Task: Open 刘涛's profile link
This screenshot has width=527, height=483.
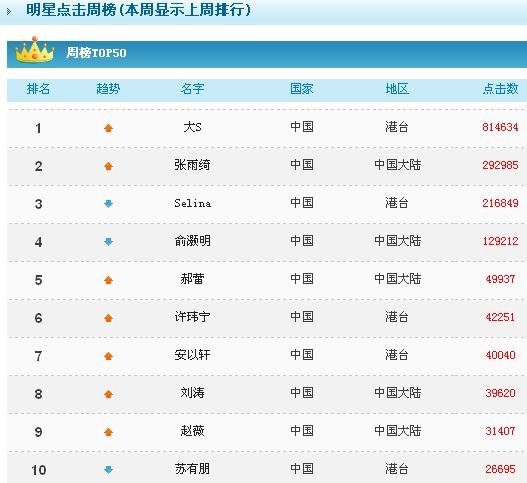Action: (x=192, y=393)
